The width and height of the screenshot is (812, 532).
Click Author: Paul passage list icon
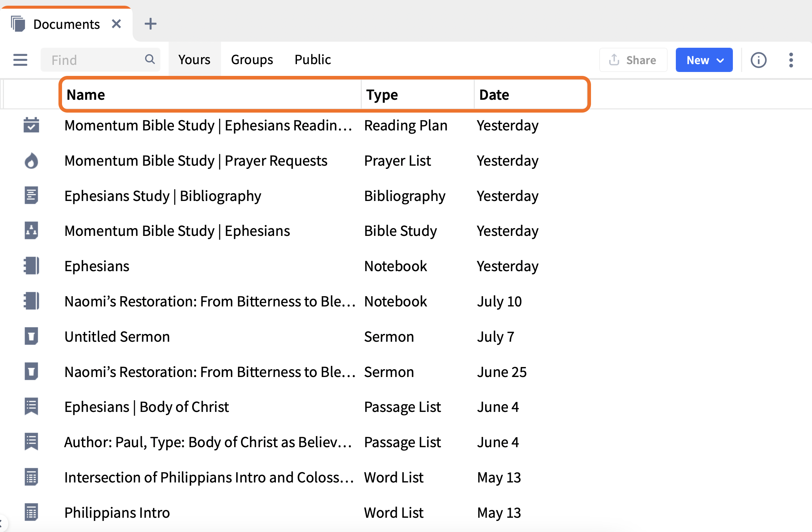click(31, 442)
